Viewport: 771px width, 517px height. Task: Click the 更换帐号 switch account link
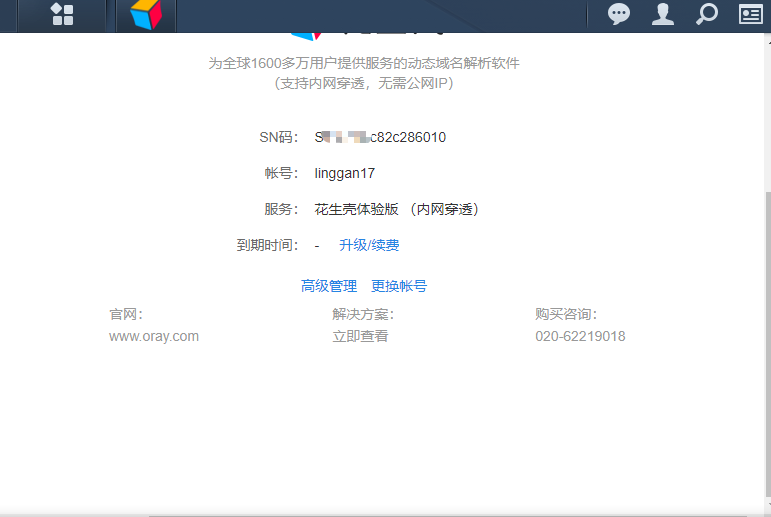pyautogui.click(x=399, y=286)
